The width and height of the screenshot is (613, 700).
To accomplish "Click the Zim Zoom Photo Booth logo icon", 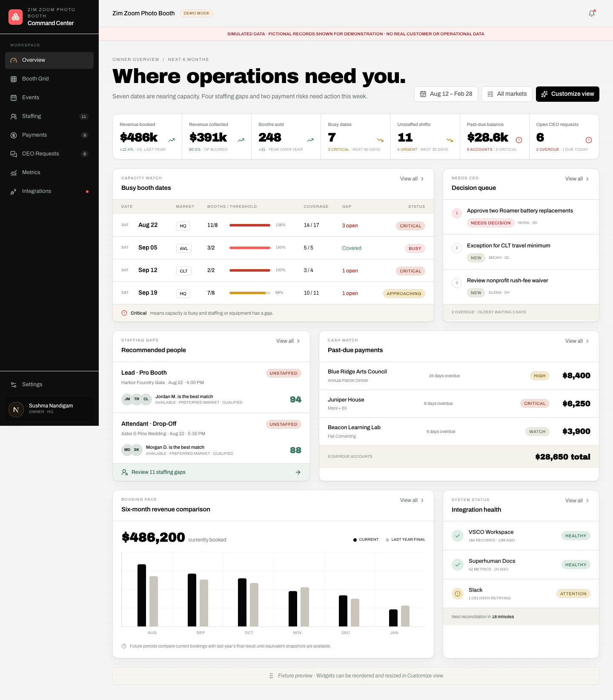I will click(x=15, y=17).
